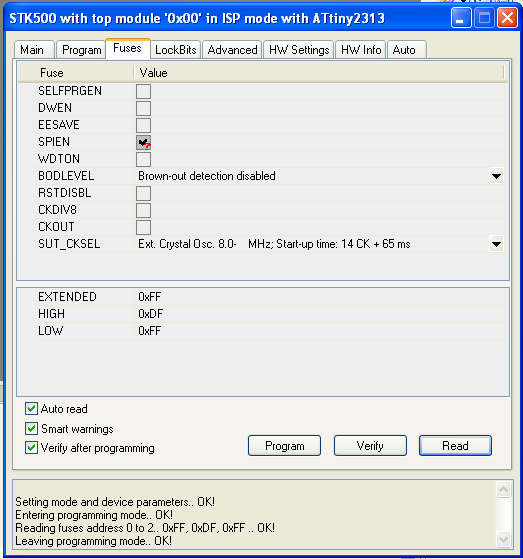
Task: Expand the SUT_CKSEL clock selection dropdown
Action: [496, 244]
